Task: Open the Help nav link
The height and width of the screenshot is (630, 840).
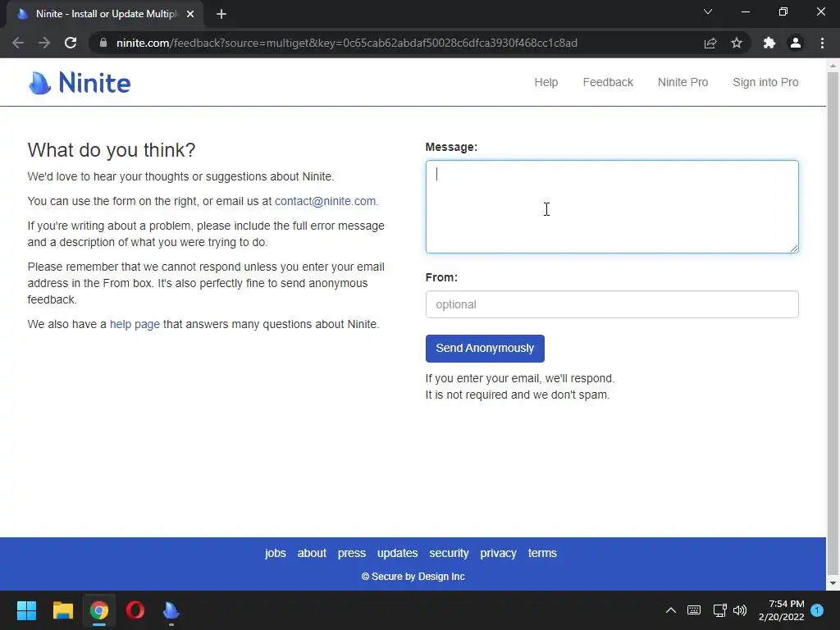Action: [x=546, y=83]
